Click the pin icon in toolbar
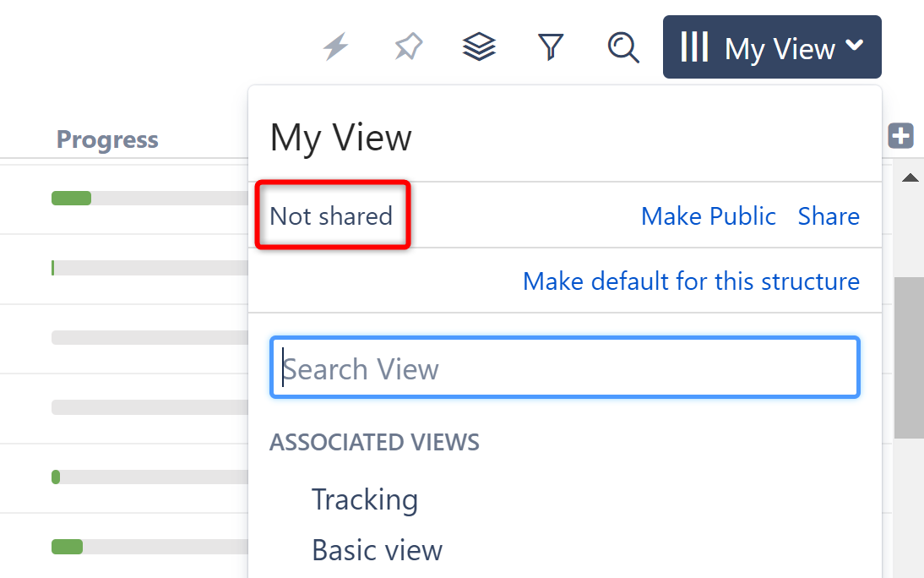The height and width of the screenshot is (578, 924). point(408,47)
